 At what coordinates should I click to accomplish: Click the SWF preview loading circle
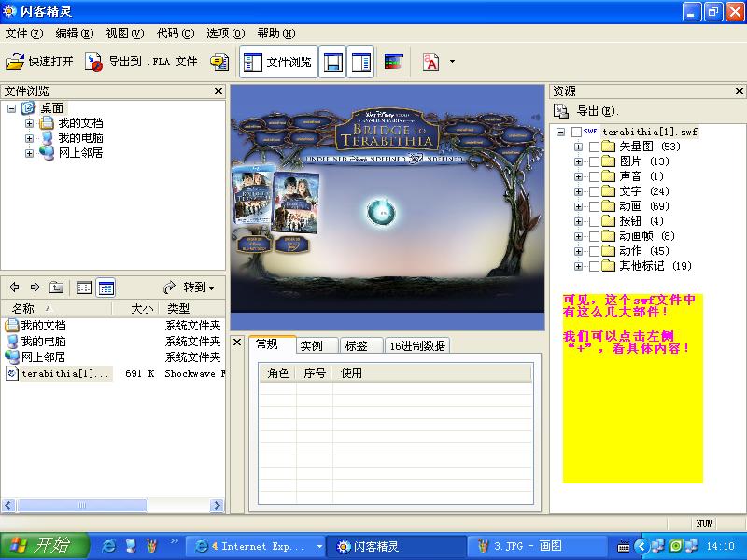click(x=381, y=213)
